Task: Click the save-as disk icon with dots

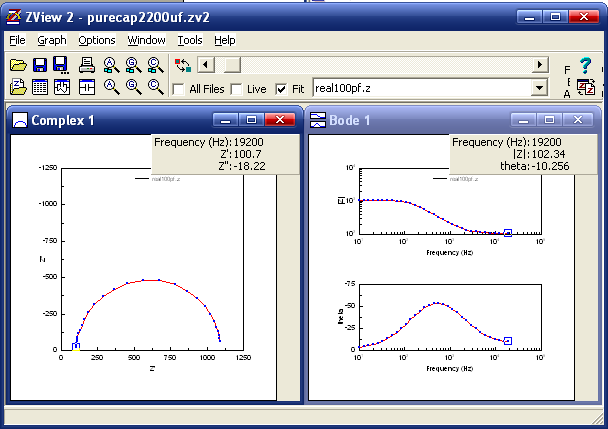Action: click(61, 65)
